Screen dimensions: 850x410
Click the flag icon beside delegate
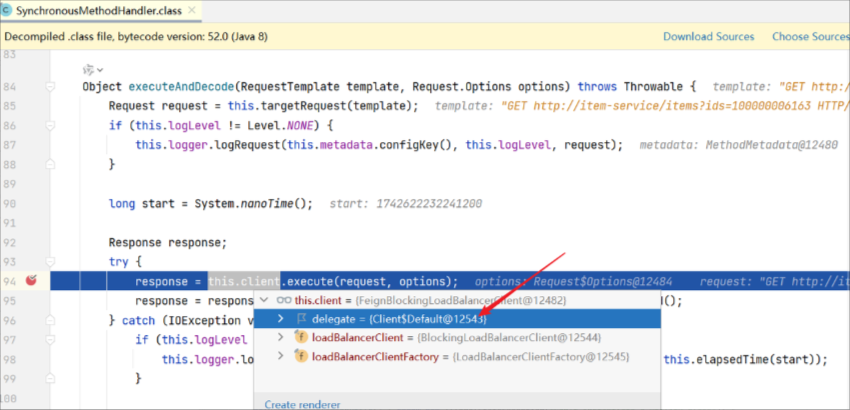point(301,318)
